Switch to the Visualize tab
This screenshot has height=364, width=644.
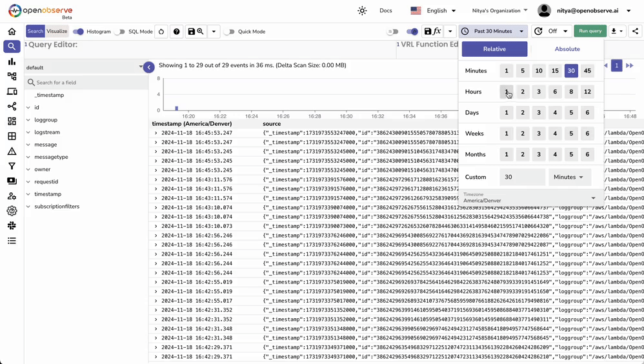pos(57,31)
